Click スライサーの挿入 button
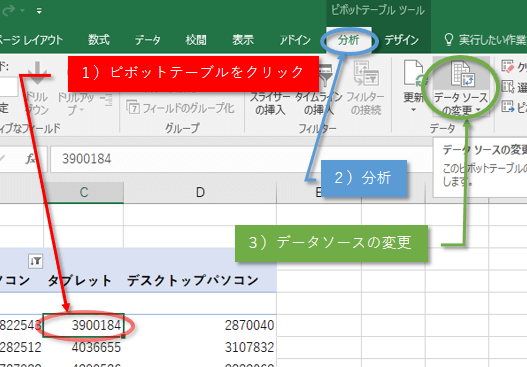Image resolution: width=527 pixels, height=367 pixels. click(270, 103)
